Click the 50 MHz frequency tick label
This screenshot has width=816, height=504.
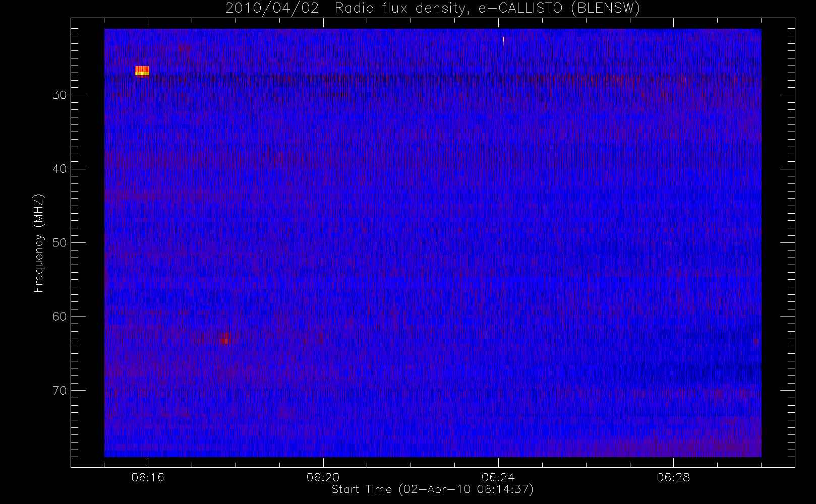[x=60, y=243]
